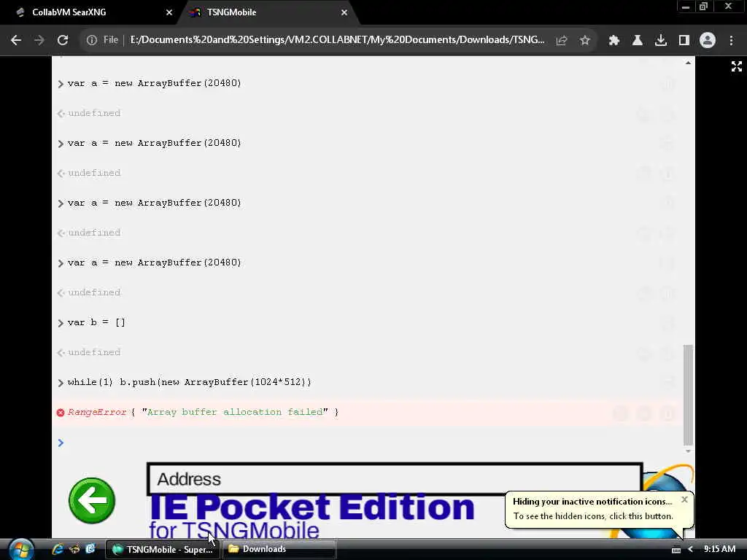Open the Windows Start orb
747x560 pixels.
[x=21, y=549]
